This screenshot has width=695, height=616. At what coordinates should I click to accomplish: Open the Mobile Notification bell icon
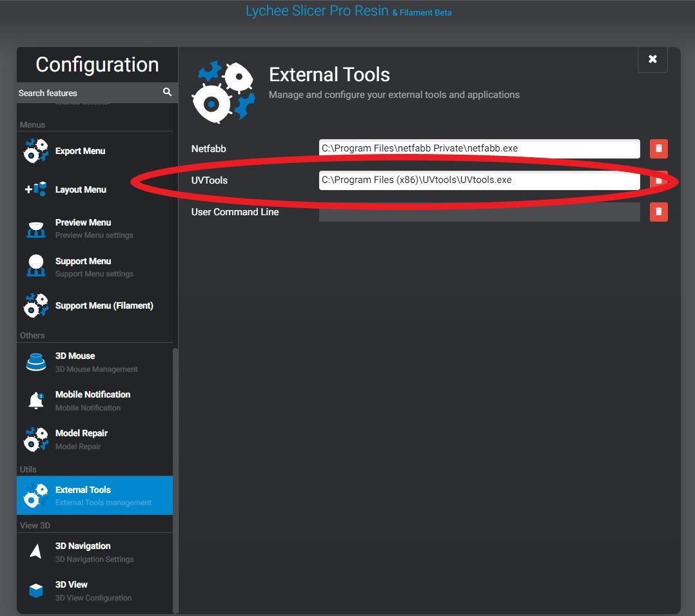click(36, 400)
